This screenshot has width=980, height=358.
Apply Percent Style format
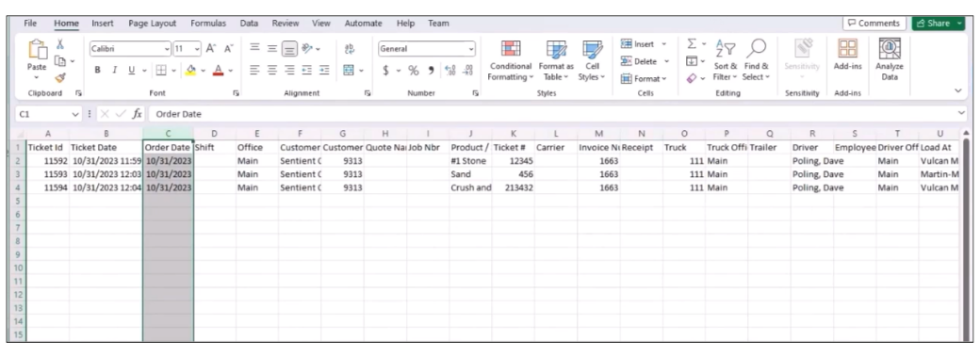pyautogui.click(x=413, y=71)
